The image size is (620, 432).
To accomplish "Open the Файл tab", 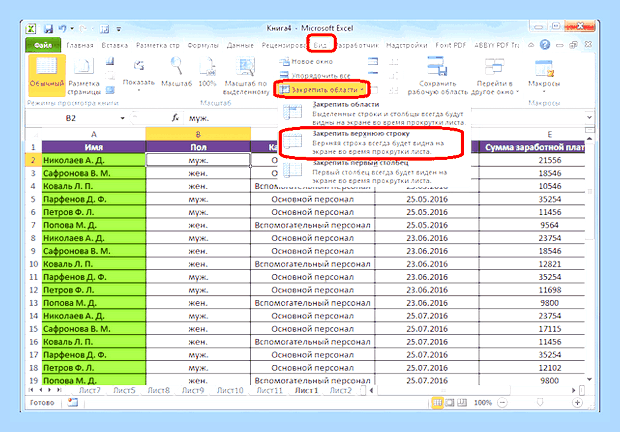I will pyautogui.click(x=43, y=45).
